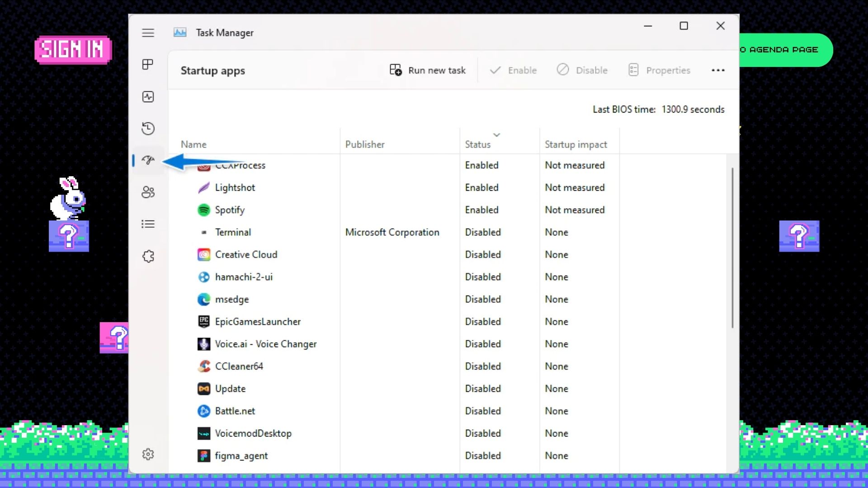Click the CCleaner64 icon
868x488 pixels.
pos(204,366)
